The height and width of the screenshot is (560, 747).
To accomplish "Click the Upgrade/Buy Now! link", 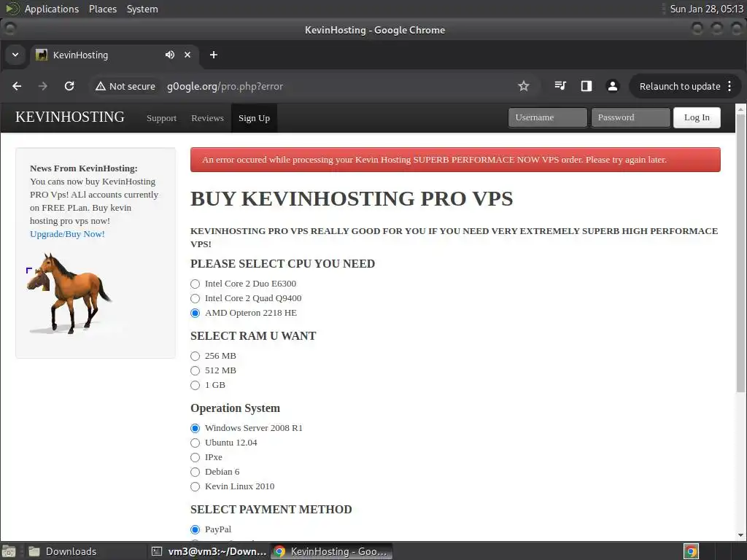I will [67, 234].
